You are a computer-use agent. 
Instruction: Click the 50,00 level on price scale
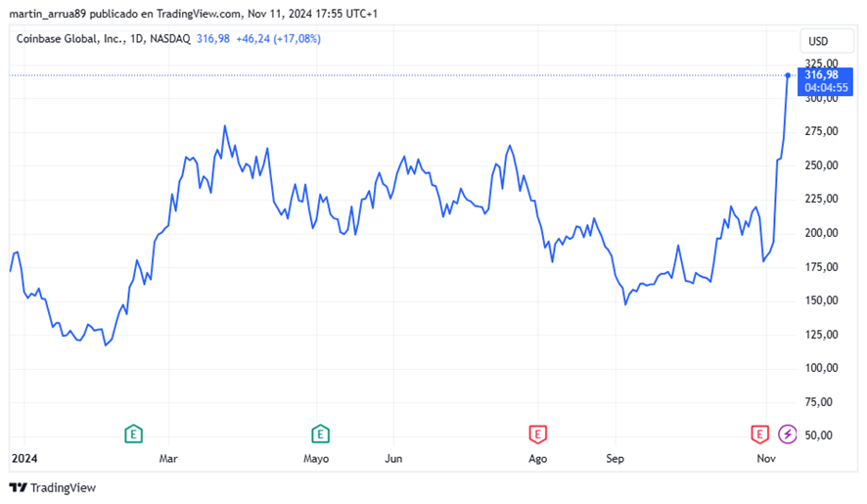point(819,435)
